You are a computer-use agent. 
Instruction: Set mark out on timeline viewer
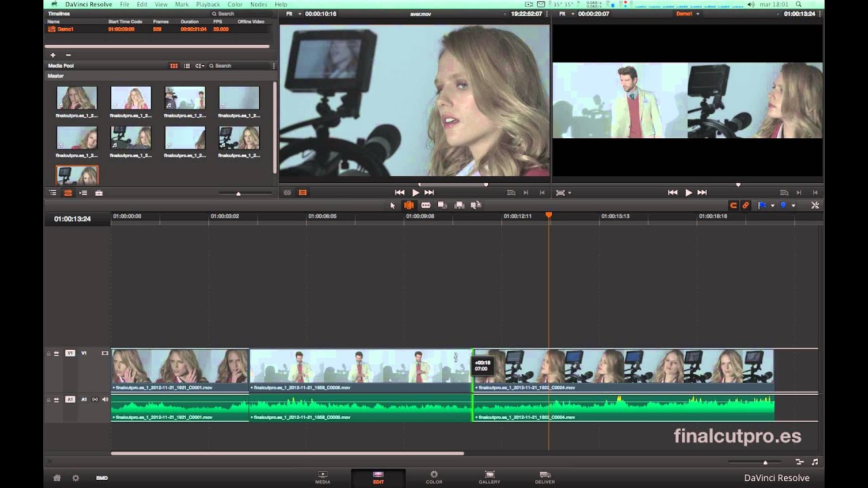(x=815, y=192)
